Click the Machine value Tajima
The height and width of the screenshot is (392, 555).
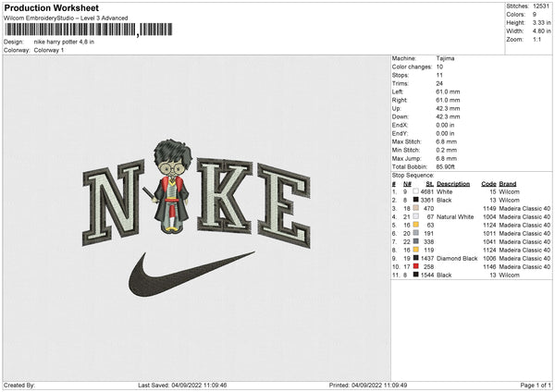tap(445, 58)
